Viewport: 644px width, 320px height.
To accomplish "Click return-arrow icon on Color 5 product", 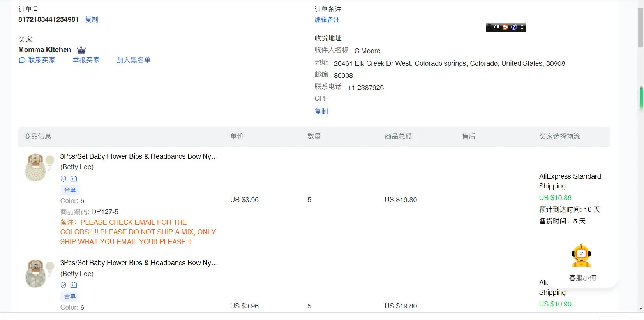I will (x=74, y=179).
